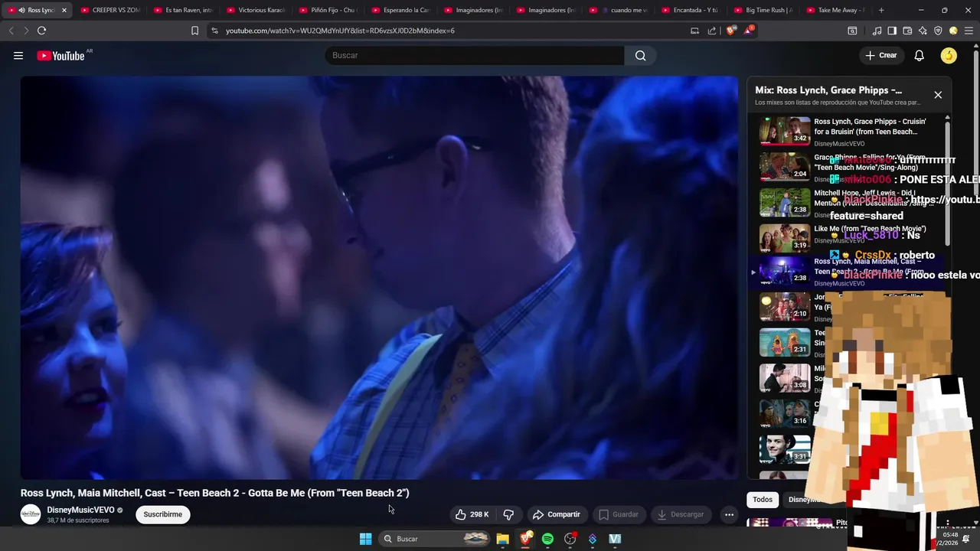Image resolution: width=980 pixels, height=551 pixels.
Task: Open Brave VPN shield icon
Action: pyautogui.click(x=938, y=31)
